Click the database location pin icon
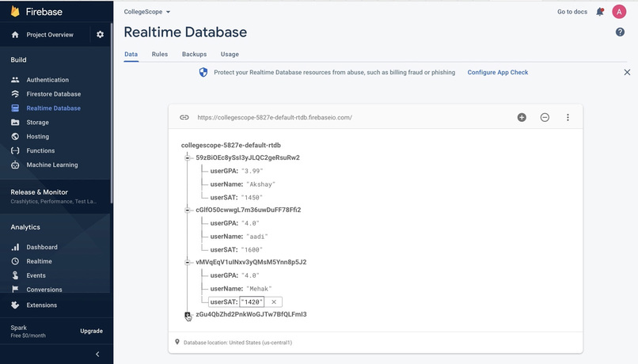 point(177,342)
